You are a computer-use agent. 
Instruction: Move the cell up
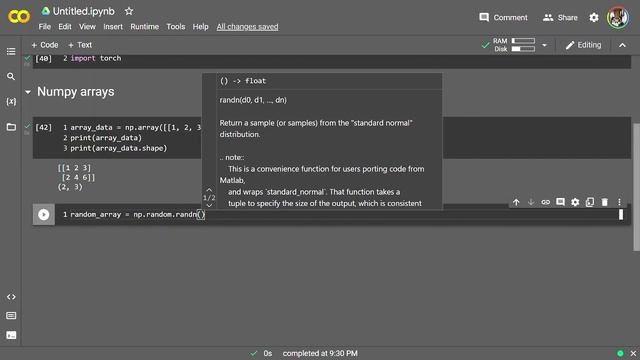click(516, 202)
